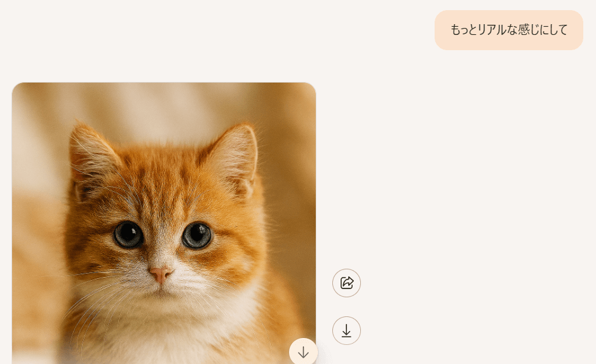Click the kitten's whiskers on the left side
Viewport: 596px width, 364px height.
pyautogui.click(x=95, y=299)
